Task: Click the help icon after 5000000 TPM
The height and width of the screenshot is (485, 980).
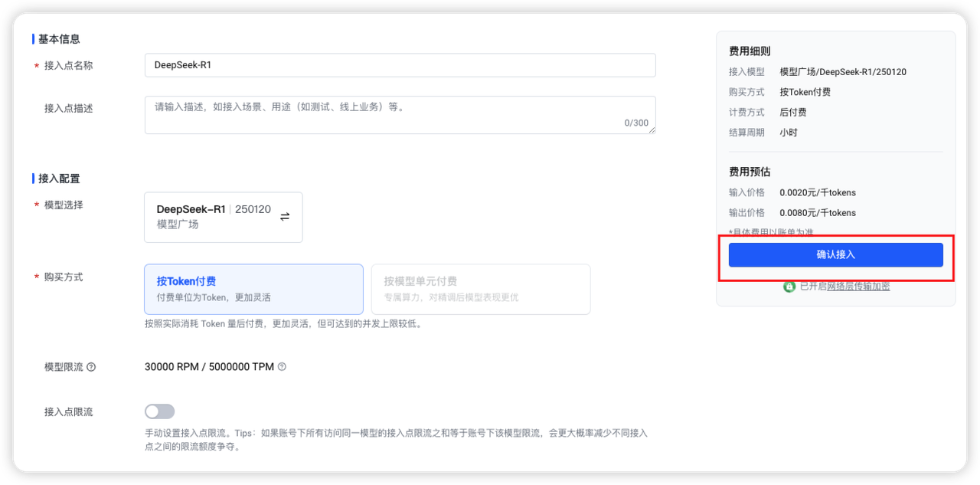Action: 282,367
